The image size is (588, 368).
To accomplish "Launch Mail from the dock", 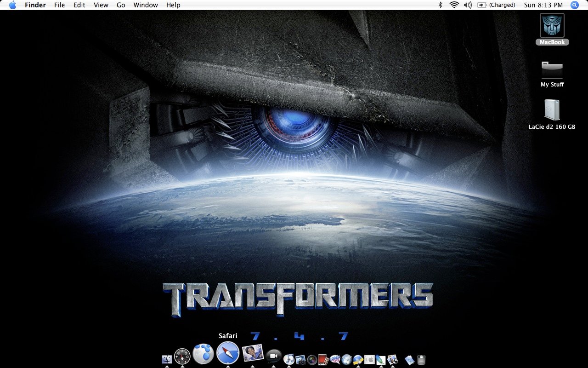I will tap(252, 354).
